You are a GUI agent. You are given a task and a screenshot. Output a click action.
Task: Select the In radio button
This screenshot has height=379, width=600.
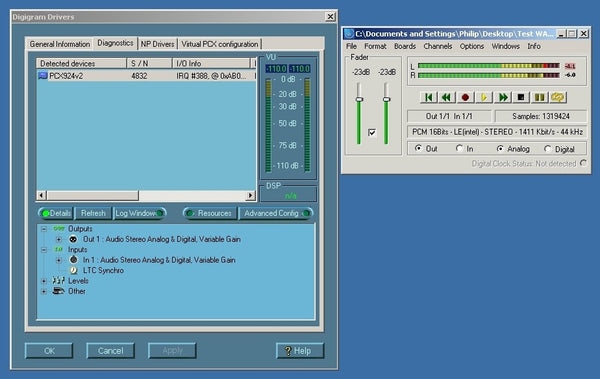[459, 148]
